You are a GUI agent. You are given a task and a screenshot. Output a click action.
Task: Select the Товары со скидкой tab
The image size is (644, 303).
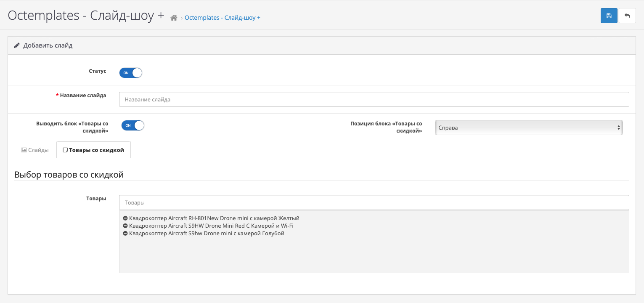(x=93, y=150)
